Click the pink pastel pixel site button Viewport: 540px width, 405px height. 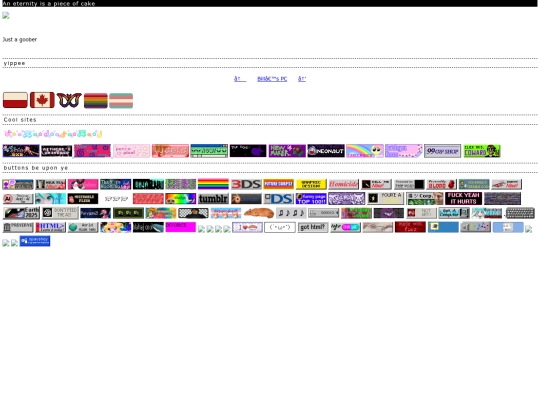click(132, 151)
